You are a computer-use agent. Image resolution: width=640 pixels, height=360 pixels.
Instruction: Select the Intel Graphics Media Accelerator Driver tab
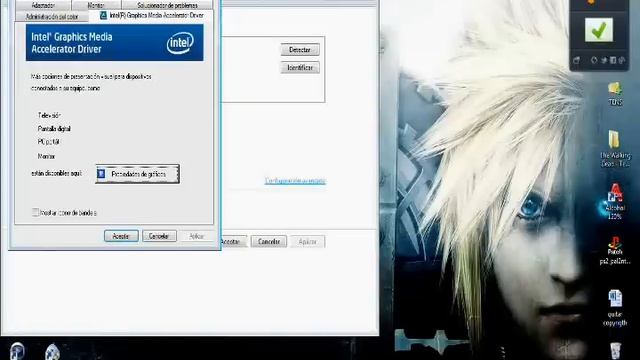click(x=152, y=16)
